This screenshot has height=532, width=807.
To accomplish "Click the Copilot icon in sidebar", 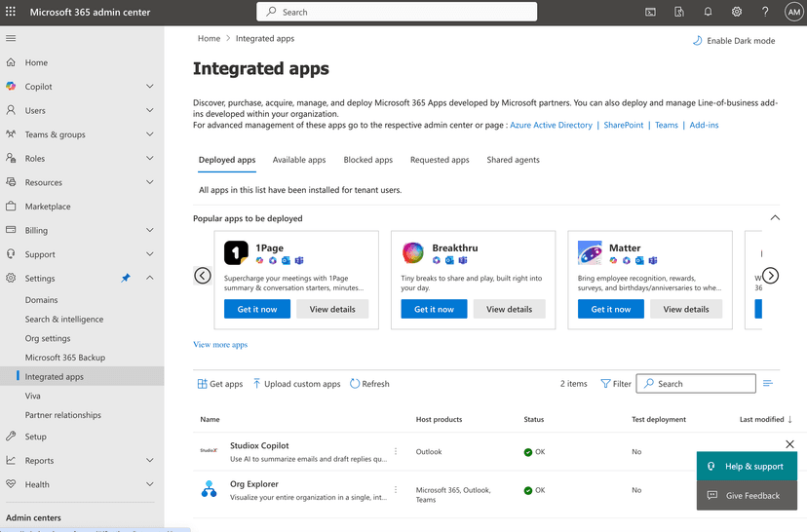I will [x=11, y=87].
